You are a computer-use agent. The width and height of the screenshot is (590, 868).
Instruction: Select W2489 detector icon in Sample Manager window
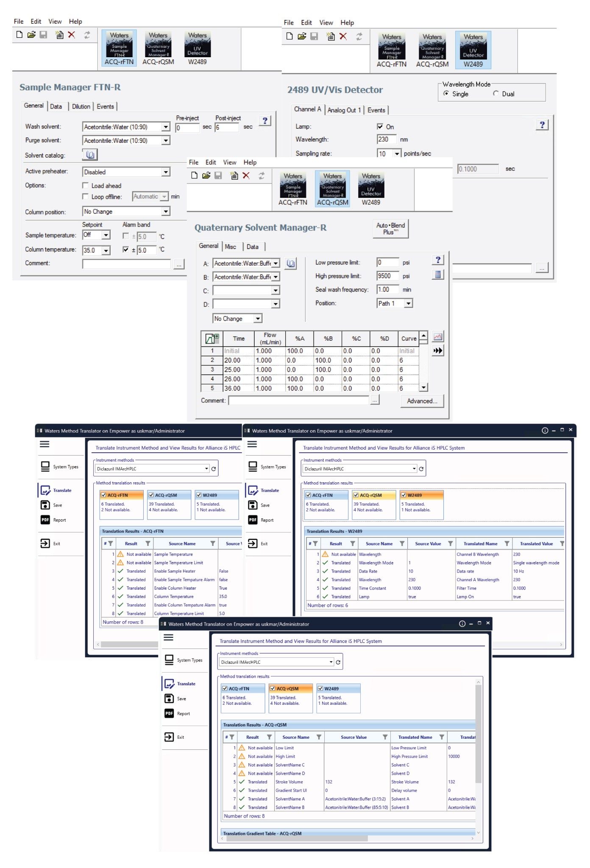197,48
